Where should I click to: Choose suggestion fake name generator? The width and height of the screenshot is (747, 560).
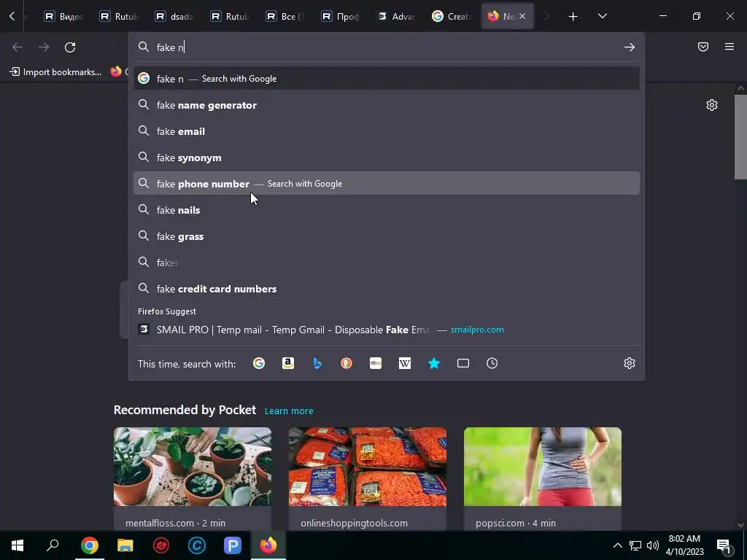click(x=387, y=105)
